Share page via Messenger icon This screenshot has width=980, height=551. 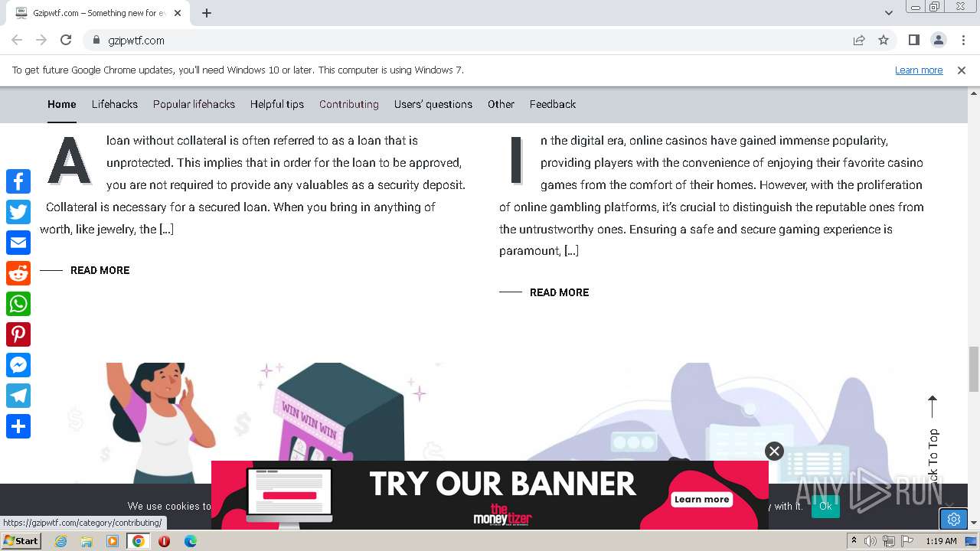click(18, 365)
